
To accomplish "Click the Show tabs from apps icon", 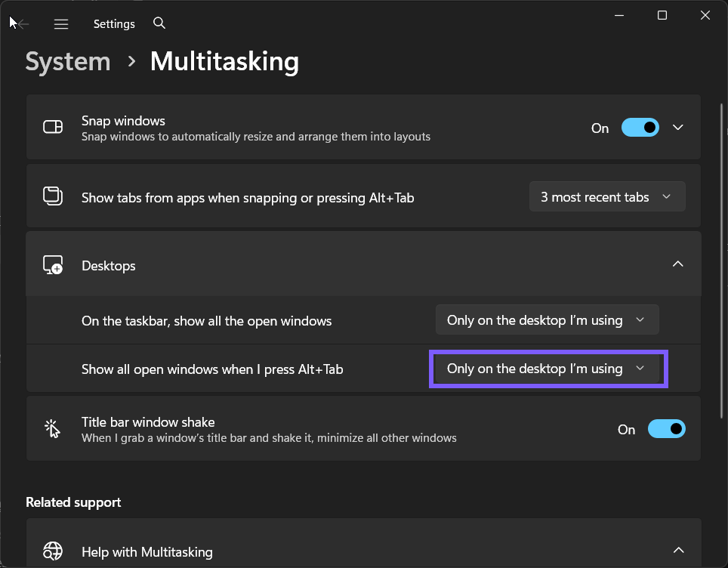I will coord(53,196).
